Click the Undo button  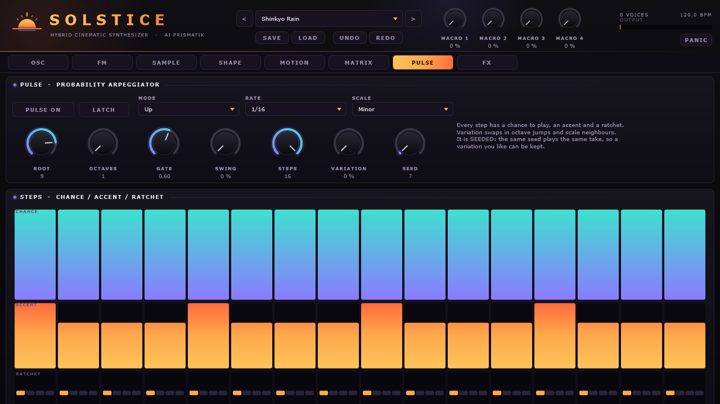349,38
